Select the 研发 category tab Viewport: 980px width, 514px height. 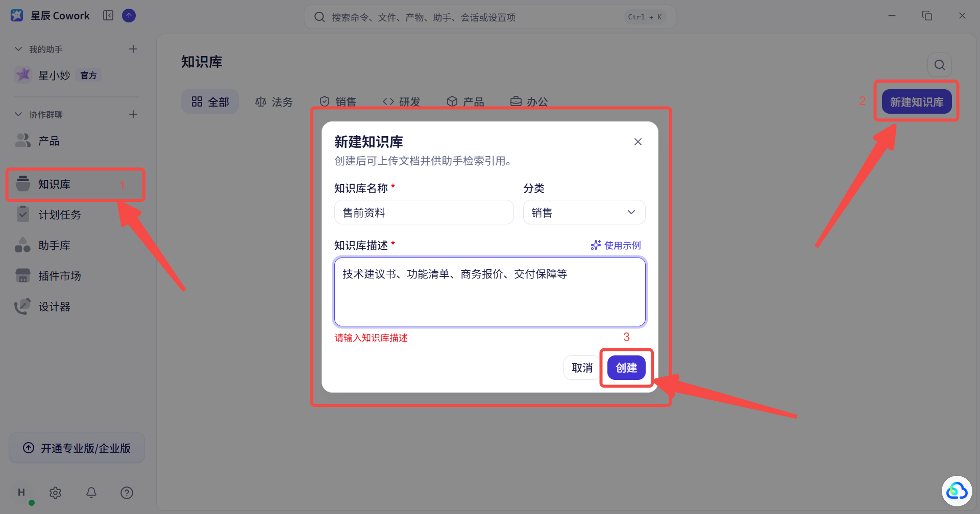(x=402, y=102)
